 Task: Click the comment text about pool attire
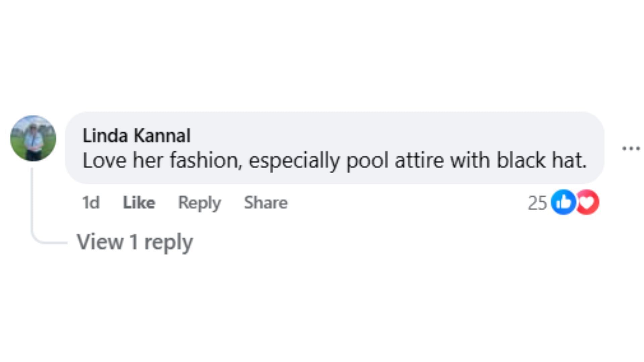334,160
